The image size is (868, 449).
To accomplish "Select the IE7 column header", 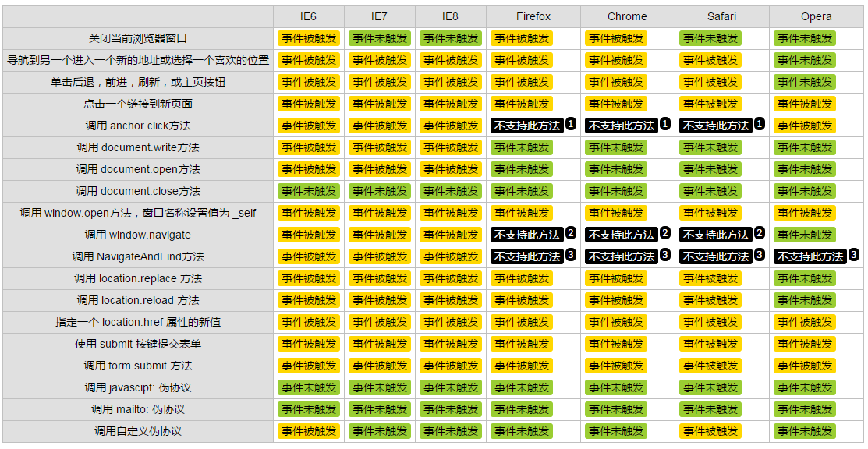I will 379,16.
